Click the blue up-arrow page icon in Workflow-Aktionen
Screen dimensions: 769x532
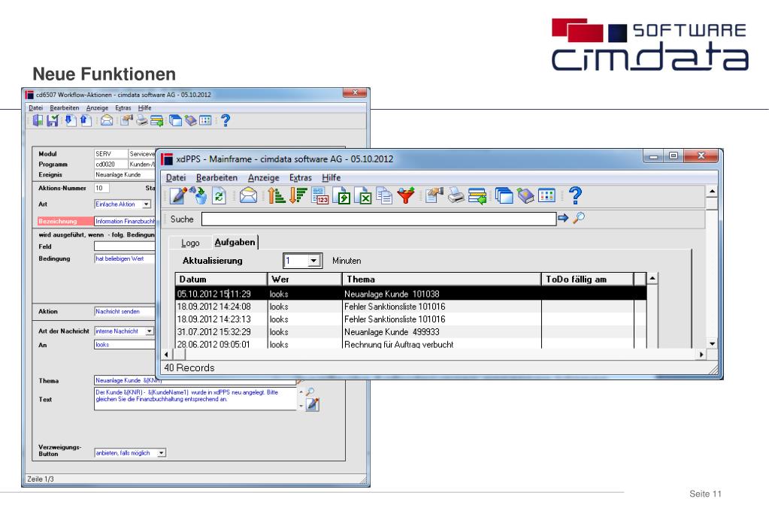(x=86, y=120)
